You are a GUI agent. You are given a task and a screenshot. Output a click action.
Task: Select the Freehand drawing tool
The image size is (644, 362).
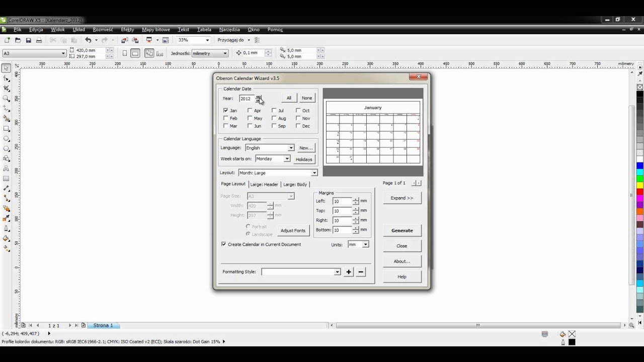7,108
